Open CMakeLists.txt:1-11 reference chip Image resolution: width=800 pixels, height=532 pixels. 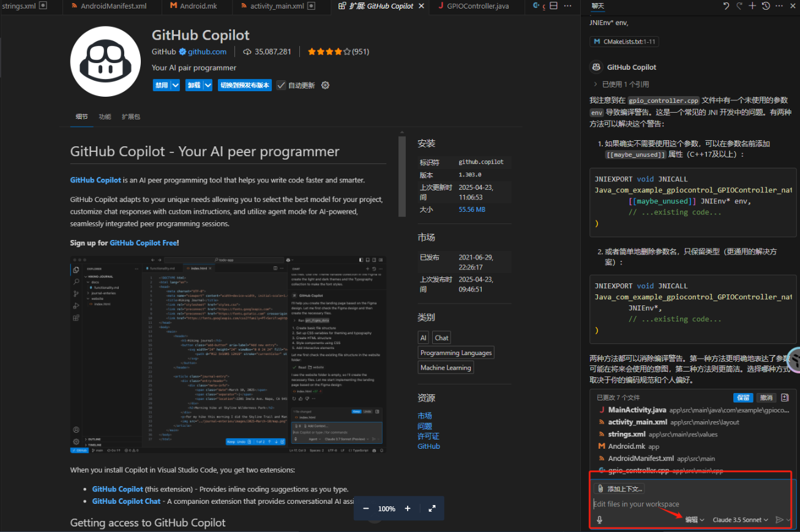[x=624, y=42]
